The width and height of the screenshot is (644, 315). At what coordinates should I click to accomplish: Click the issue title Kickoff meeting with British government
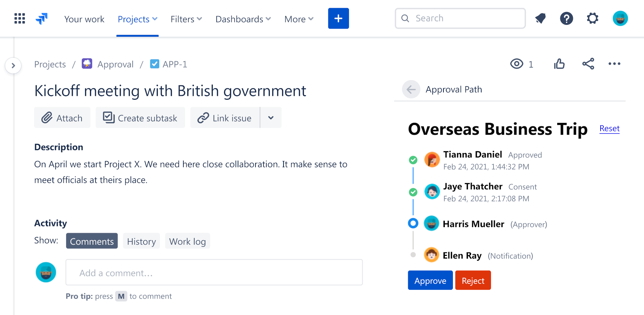tap(170, 91)
